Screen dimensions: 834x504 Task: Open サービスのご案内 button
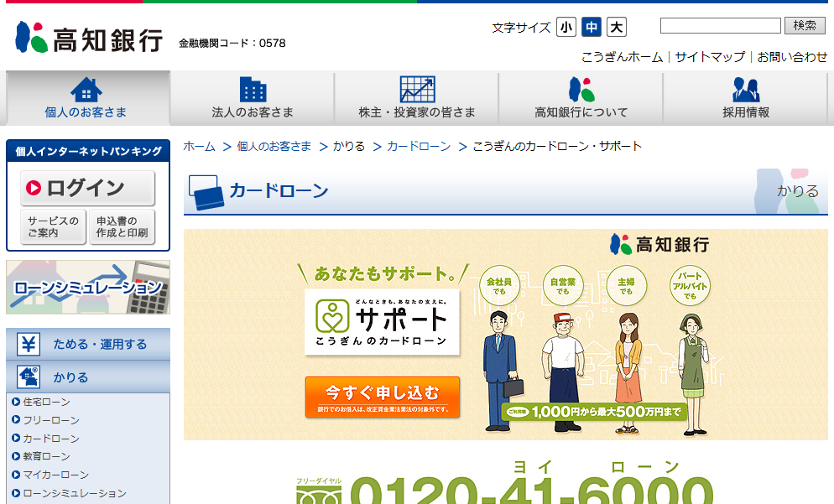tap(53, 227)
